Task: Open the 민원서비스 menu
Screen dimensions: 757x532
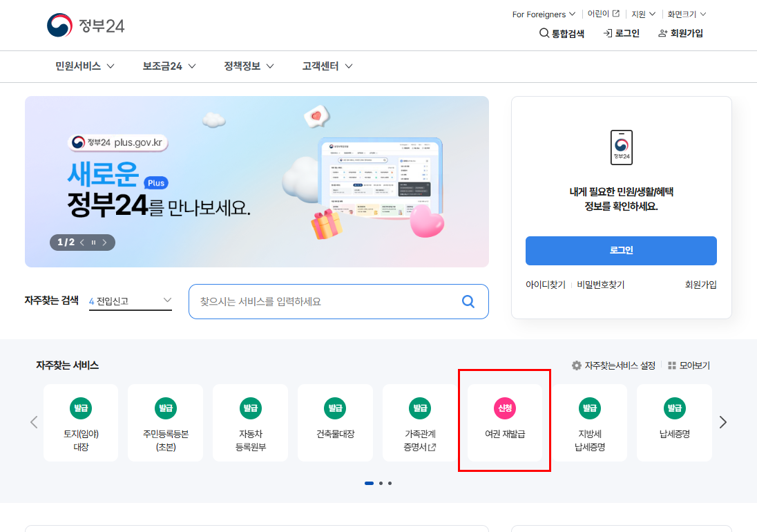Action: 84,66
